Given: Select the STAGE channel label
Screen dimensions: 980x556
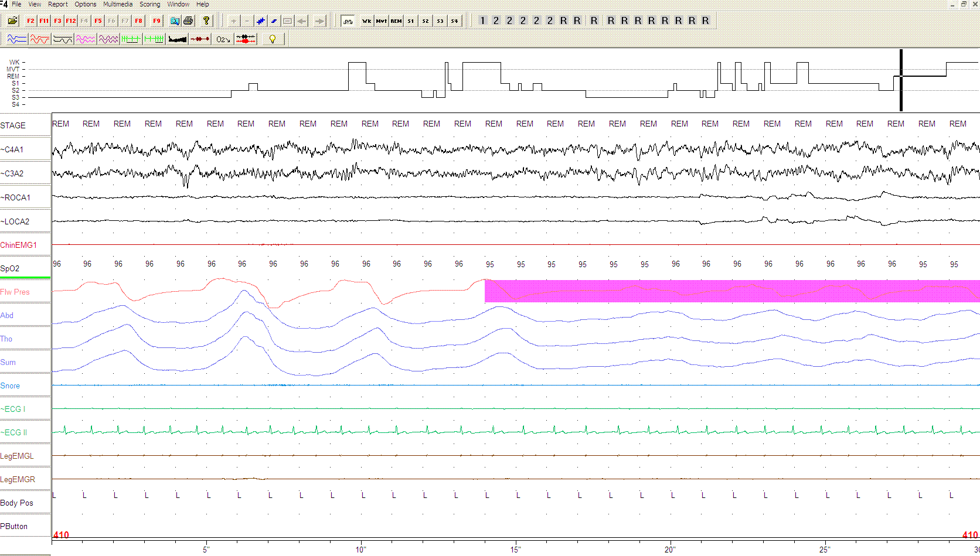Looking at the screenshot, I should (25, 125).
